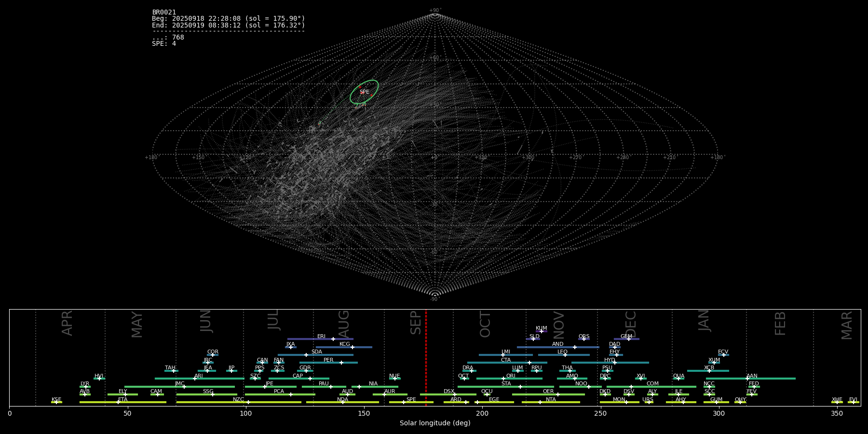Select the DEC month label
Screen dimensions: 868x434
(x=631, y=324)
